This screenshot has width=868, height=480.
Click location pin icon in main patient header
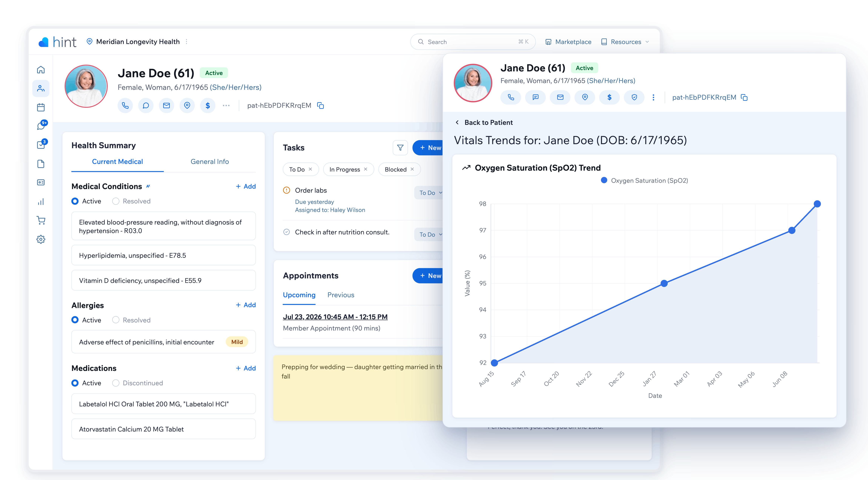(187, 105)
